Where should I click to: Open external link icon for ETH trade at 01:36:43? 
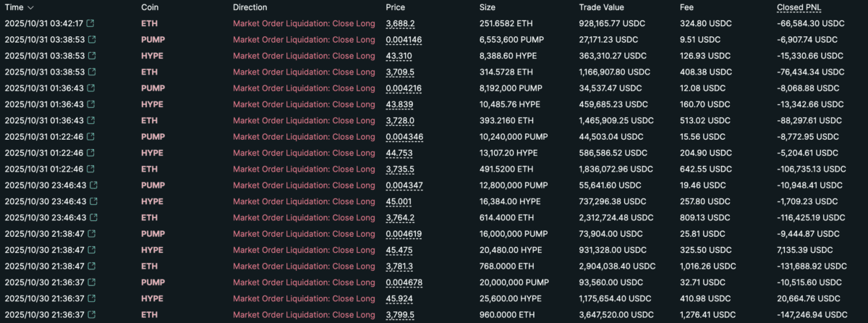point(90,120)
